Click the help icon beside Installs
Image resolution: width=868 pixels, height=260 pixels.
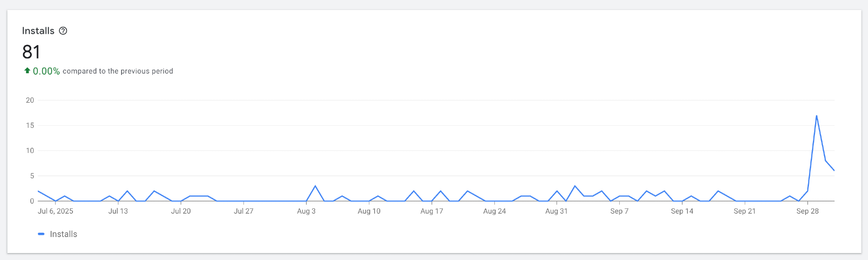click(x=63, y=31)
